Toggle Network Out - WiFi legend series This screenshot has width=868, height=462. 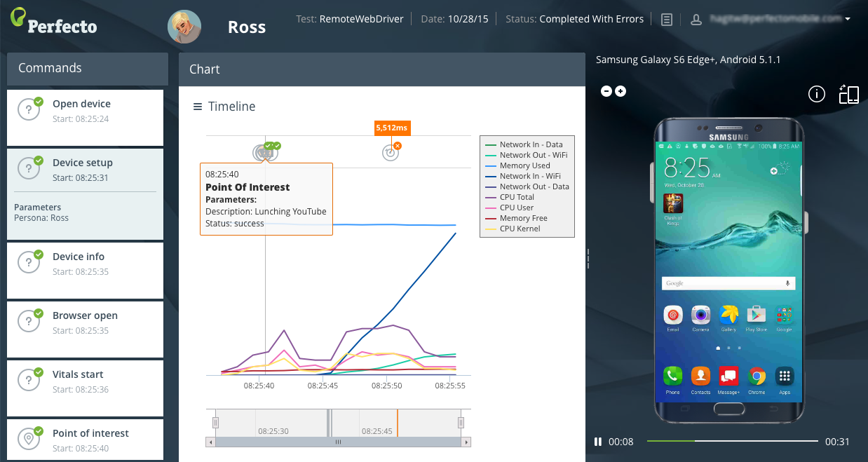coord(527,155)
